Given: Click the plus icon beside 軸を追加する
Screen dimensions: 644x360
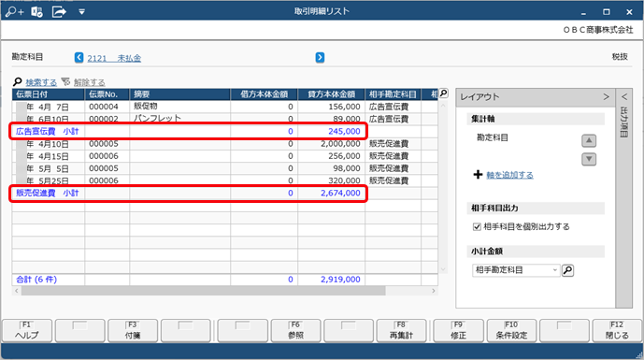Looking at the screenshot, I should pyautogui.click(x=478, y=175).
